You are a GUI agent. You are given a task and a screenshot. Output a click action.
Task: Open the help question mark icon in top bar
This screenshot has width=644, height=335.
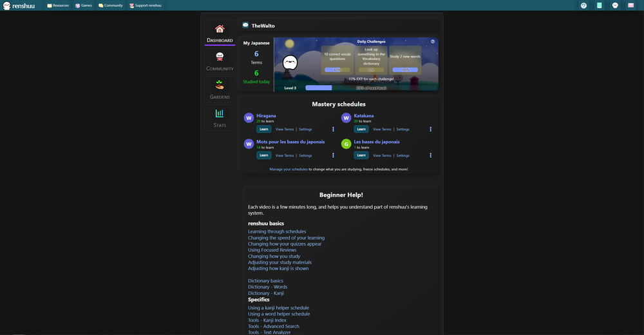point(583,5)
